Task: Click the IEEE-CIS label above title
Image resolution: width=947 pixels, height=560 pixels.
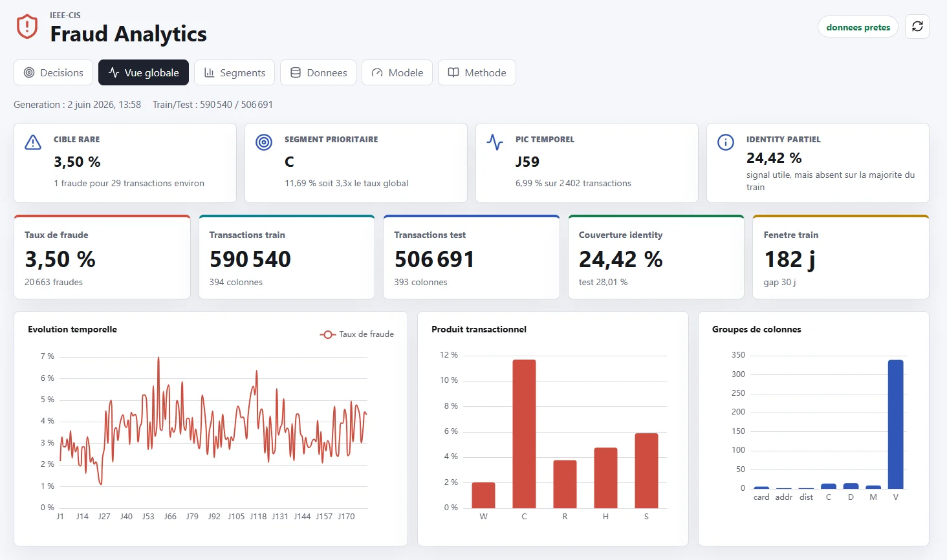Action: coord(65,16)
